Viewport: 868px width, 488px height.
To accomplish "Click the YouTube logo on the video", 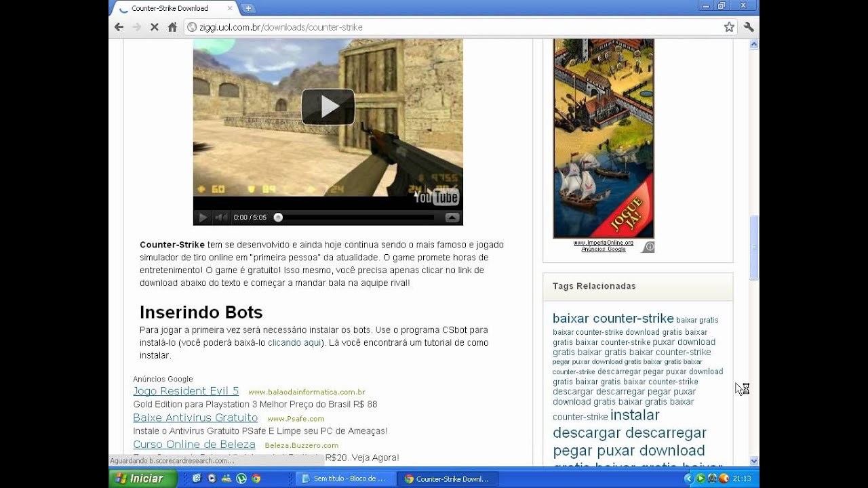I will [x=437, y=197].
